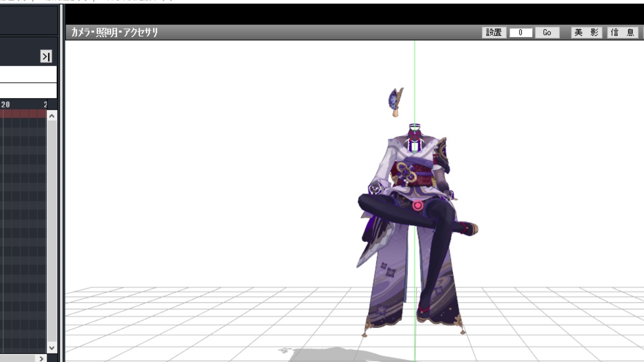This screenshot has height=362, width=644.
Task: Click the timeline horizontal scroll right arrow
Action: pyautogui.click(x=41, y=358)
